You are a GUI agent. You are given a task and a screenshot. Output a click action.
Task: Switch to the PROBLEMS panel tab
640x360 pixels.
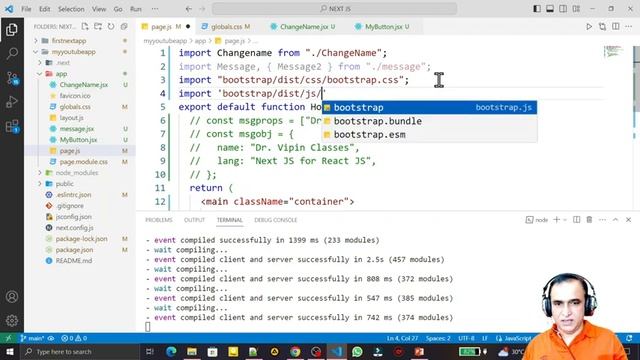tap(159, 220)
